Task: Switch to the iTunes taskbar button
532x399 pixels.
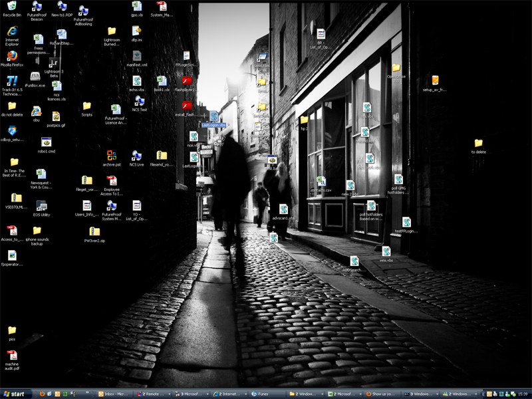Action: coord(266,394)
